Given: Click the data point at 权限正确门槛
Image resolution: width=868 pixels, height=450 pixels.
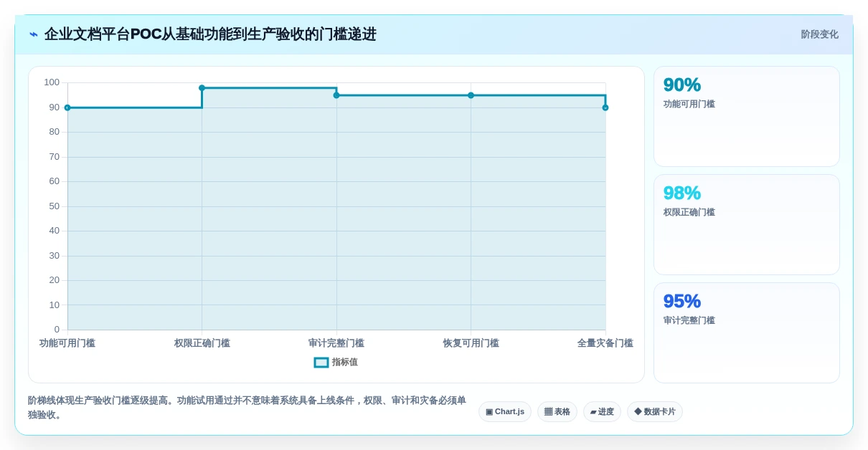Looking at the screenshot, I should 202,88.
